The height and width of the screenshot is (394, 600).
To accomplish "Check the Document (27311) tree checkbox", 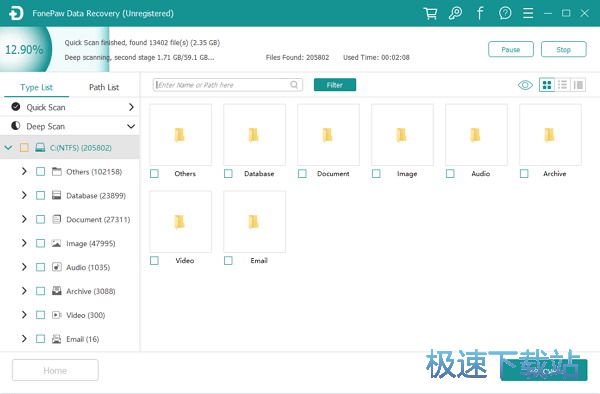I will click(x=40, y=219).
